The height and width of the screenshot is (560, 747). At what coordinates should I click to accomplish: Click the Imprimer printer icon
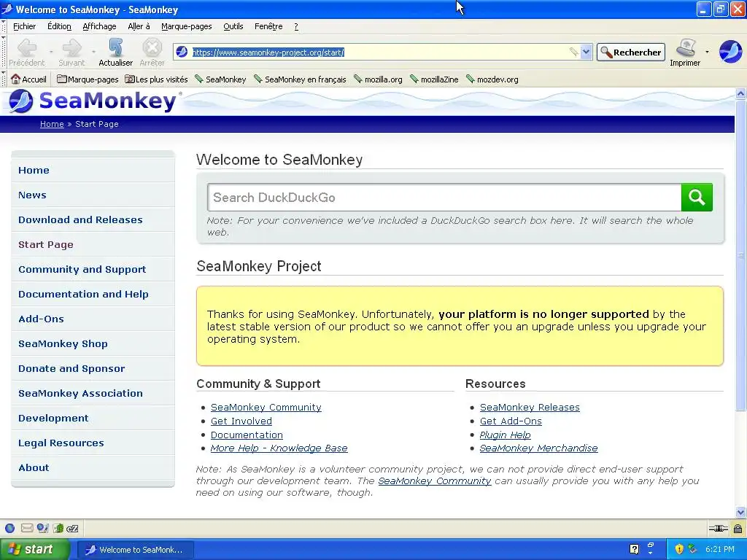click(x=686, y=47)
